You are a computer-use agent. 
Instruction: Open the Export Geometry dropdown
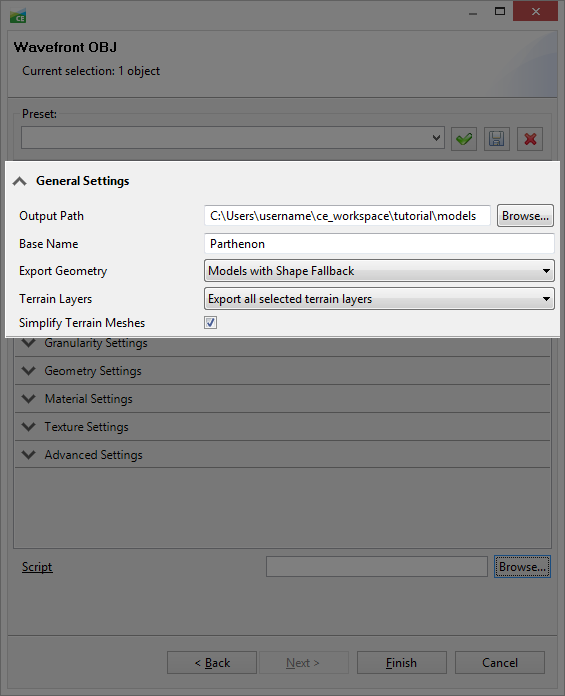tap(379, 271)
